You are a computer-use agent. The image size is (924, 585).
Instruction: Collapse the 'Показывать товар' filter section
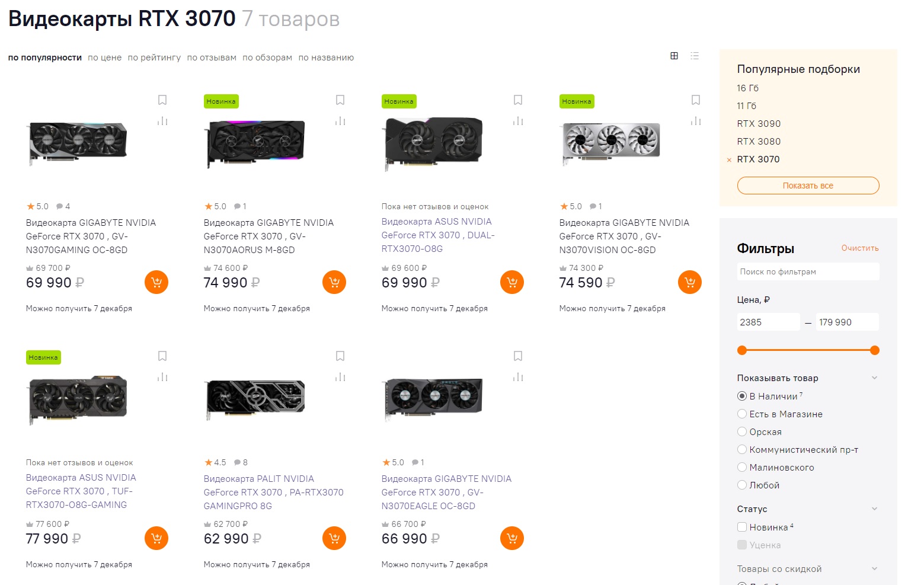(874, 378)
